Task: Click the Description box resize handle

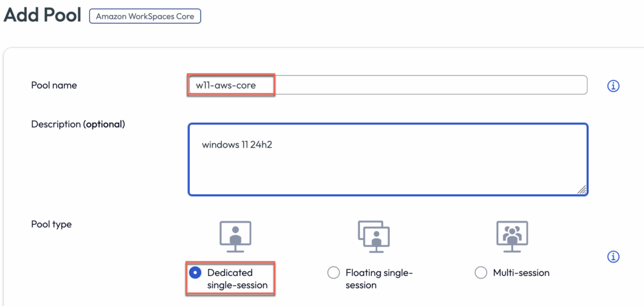Action: [x=581, y=189]
